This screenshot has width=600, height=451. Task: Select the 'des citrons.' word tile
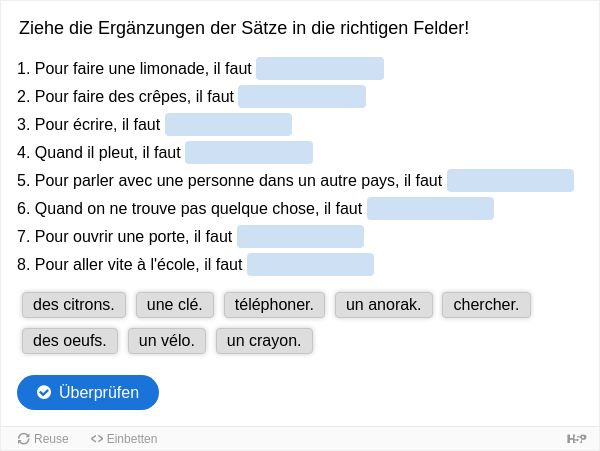(x=74, y=305)
